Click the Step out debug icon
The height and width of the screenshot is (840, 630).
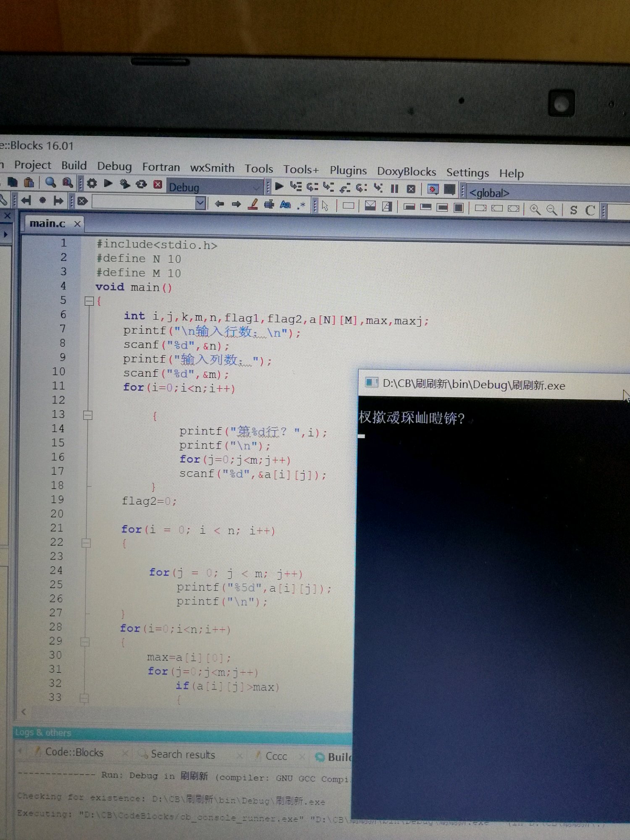(x=345, y=188)
